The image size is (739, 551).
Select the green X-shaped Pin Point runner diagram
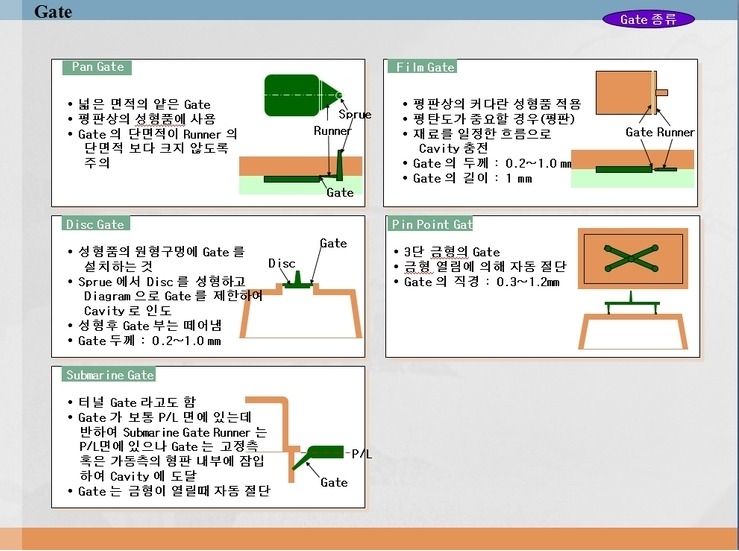coord(631,258)
